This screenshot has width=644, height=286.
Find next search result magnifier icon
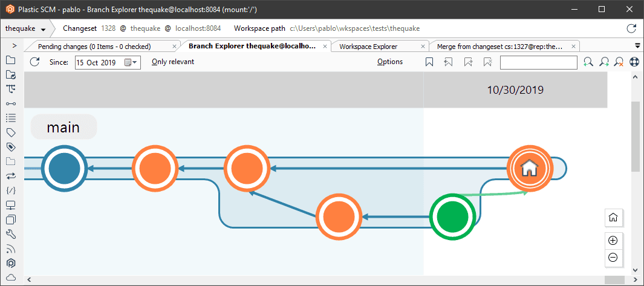click(603, 62)
